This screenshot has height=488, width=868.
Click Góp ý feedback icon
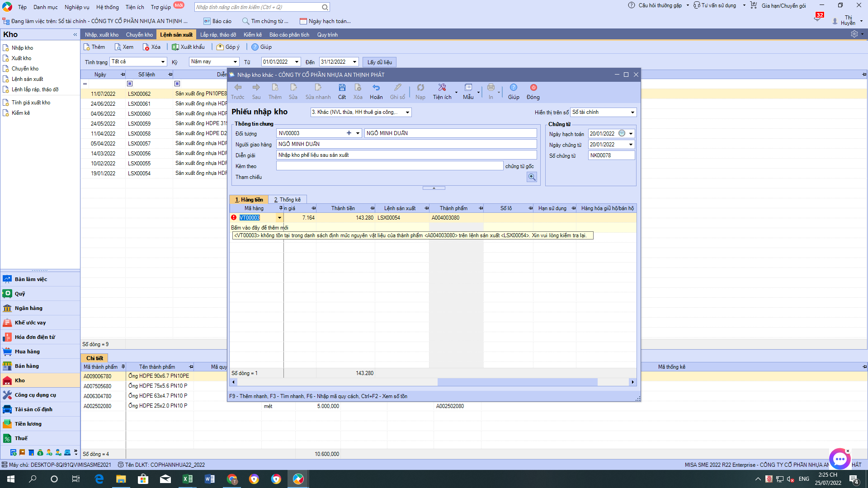pos(228,47)
